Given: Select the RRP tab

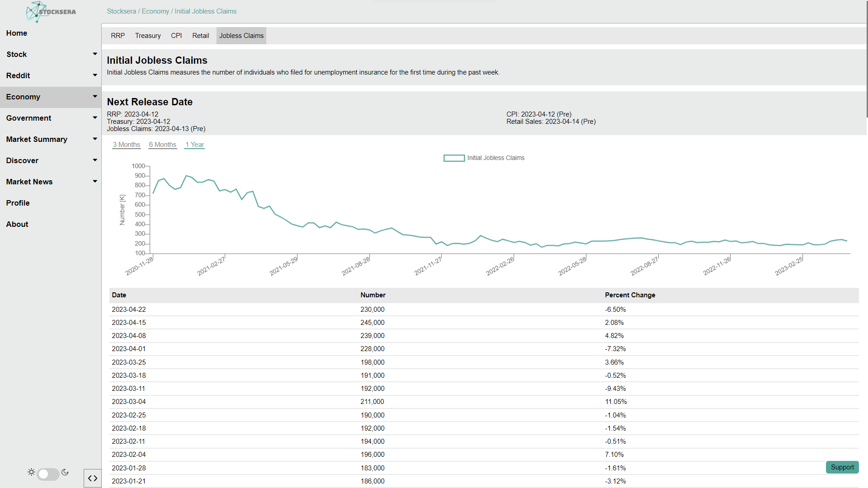Looking at the screenshot, I should (x=118, y=36).
